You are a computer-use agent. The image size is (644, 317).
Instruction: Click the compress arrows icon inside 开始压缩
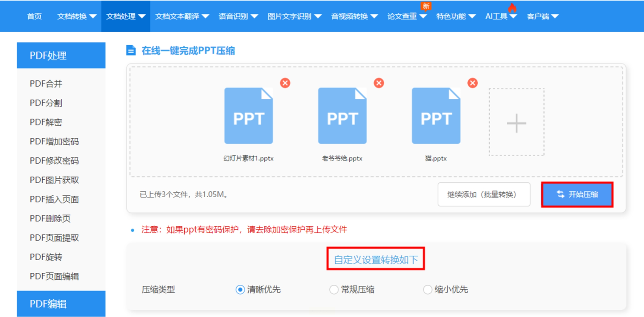click(x=560, y=194)
